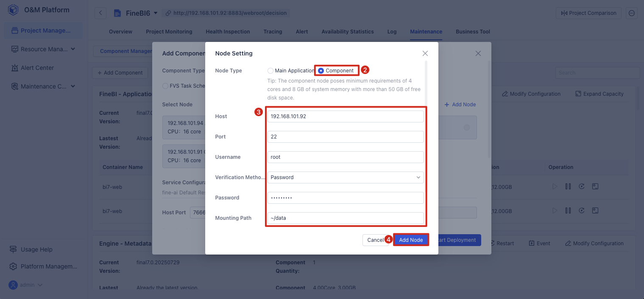Restart bi7-web using the circular refresh icon

[582, 186]
